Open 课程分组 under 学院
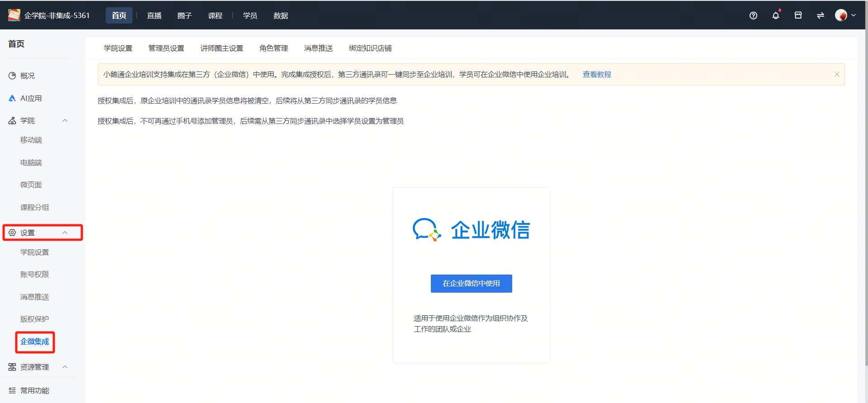The height and width of the screenshot is (403, 868). click(34, 207)
